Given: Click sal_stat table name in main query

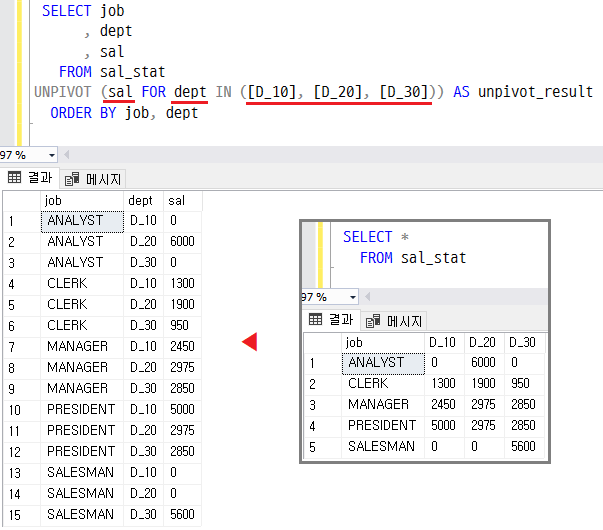Looking at the screenshot, I should pos(133,72).
